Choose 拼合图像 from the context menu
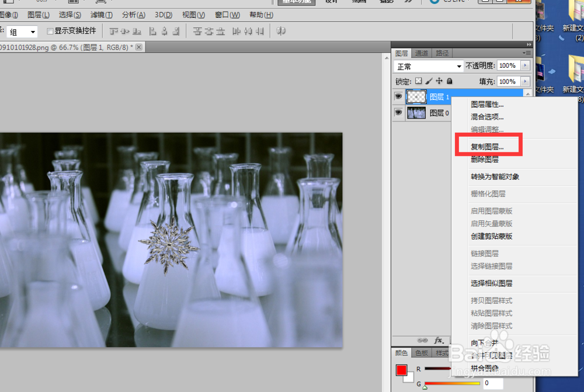The width and height of the screenshot is (584, 392). click(485, 368)
